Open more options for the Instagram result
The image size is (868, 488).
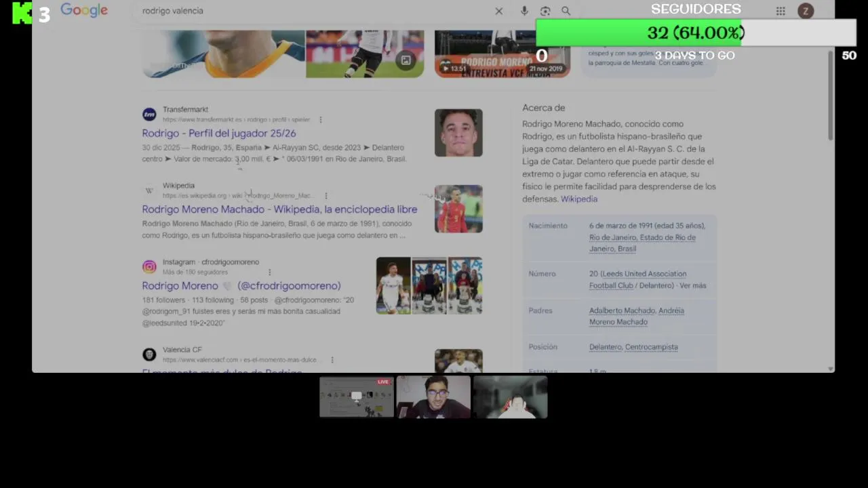tap(269, 272)
